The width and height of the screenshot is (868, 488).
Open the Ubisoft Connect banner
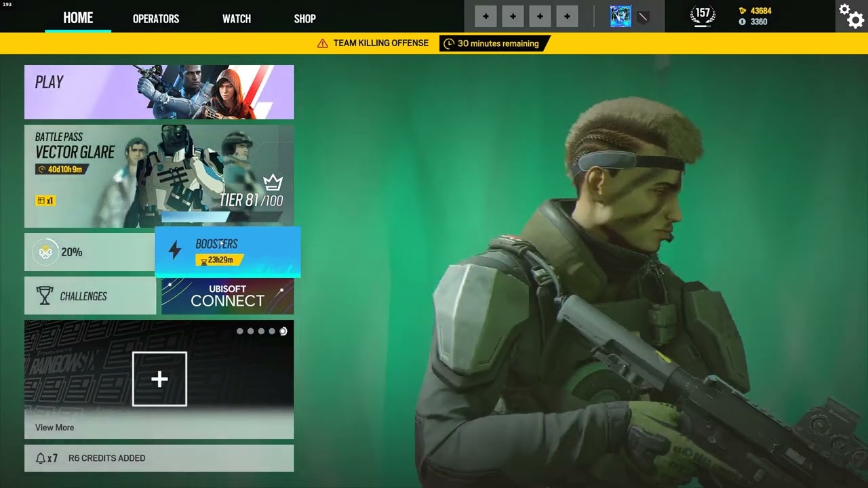[x=228, y=296]
